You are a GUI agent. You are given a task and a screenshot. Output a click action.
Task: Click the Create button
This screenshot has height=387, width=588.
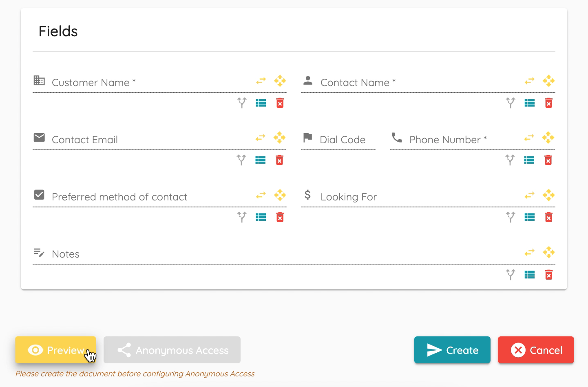[452, 350]
